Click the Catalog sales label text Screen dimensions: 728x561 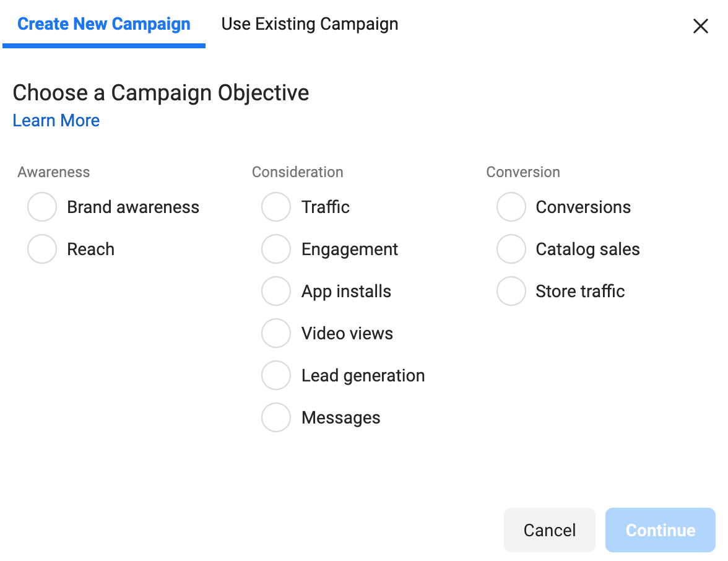coord(587,249)
